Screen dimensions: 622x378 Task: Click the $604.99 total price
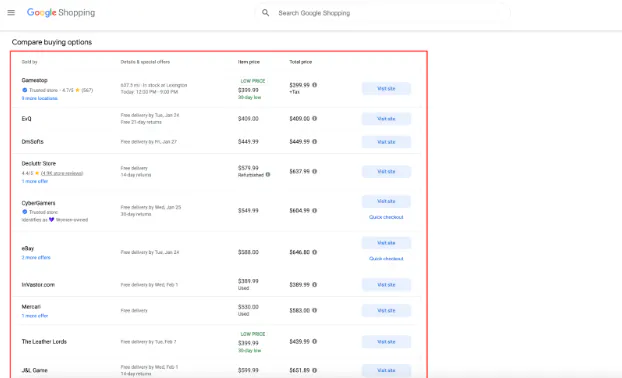click(x=299, y=211)
